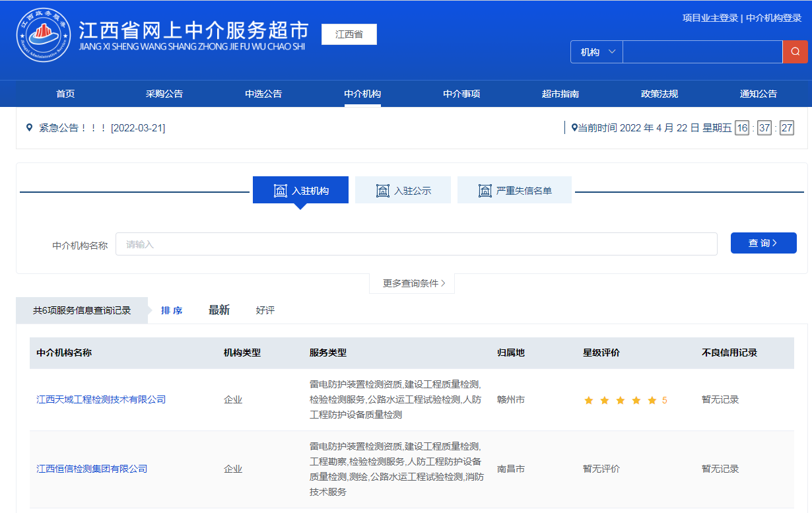Open the 机构 search type dropdown
Viewport: 812px width, 513px height.
(x=597, y=52)
